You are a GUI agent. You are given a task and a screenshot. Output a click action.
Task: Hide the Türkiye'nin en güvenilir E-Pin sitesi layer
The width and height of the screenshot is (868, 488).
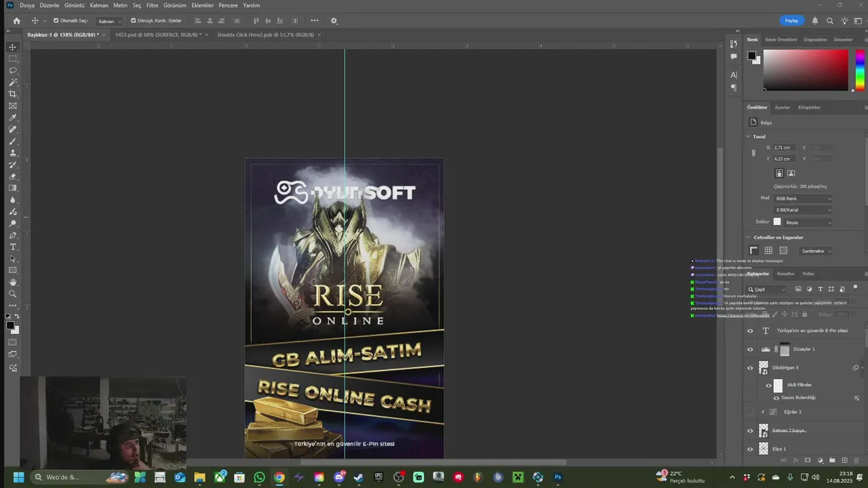pos(750,331)
